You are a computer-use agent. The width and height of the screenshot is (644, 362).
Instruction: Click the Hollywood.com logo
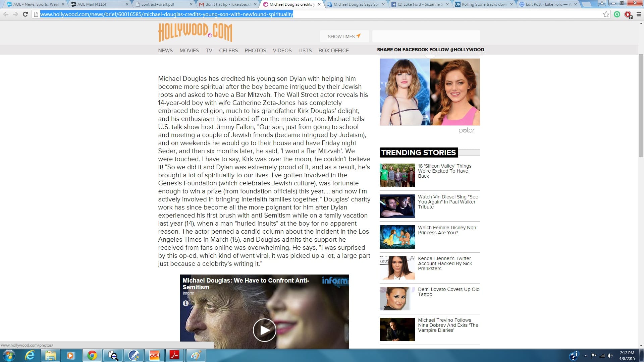pyautogui.click(x=195, y=33)
